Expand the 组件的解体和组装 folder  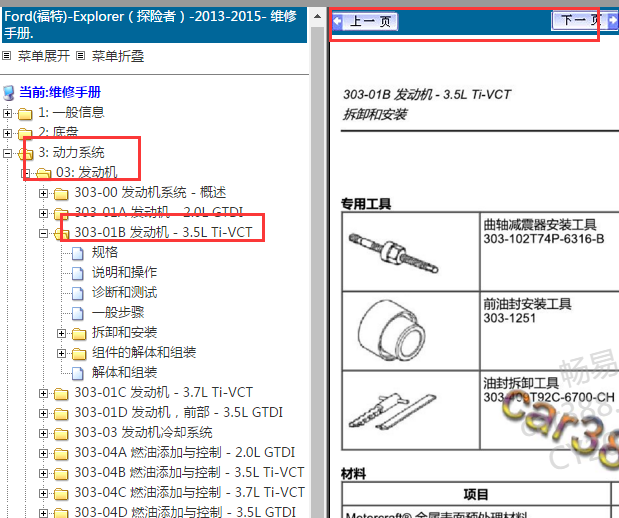tap(61, 353)
